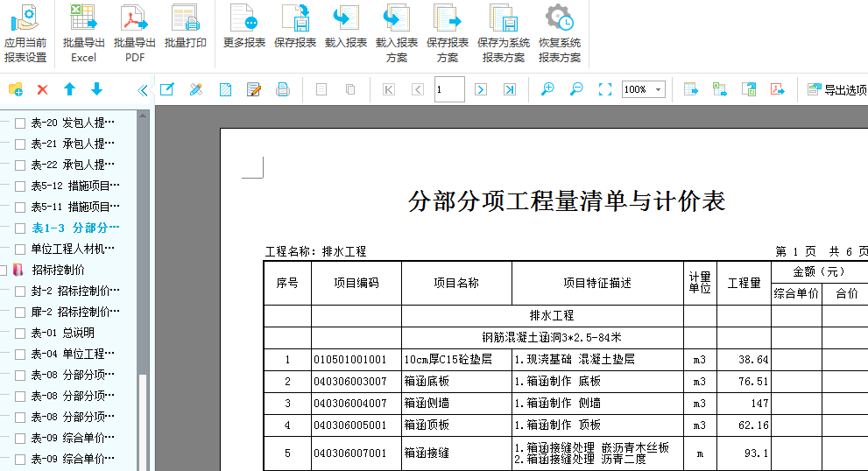This screenshot has width=868, height=471.
Task: Check 扉-2 招标控制价 checkbox
Action: point(20,313)
